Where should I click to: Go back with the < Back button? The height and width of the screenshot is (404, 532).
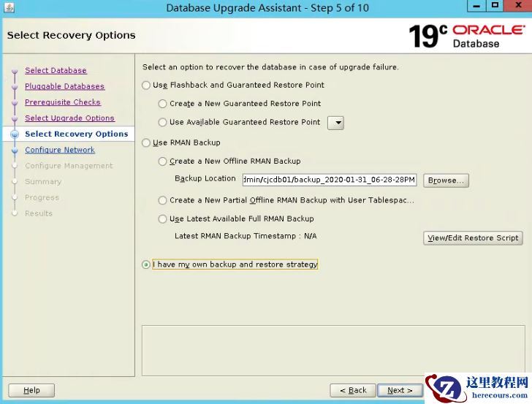click(x=353, y=390)
